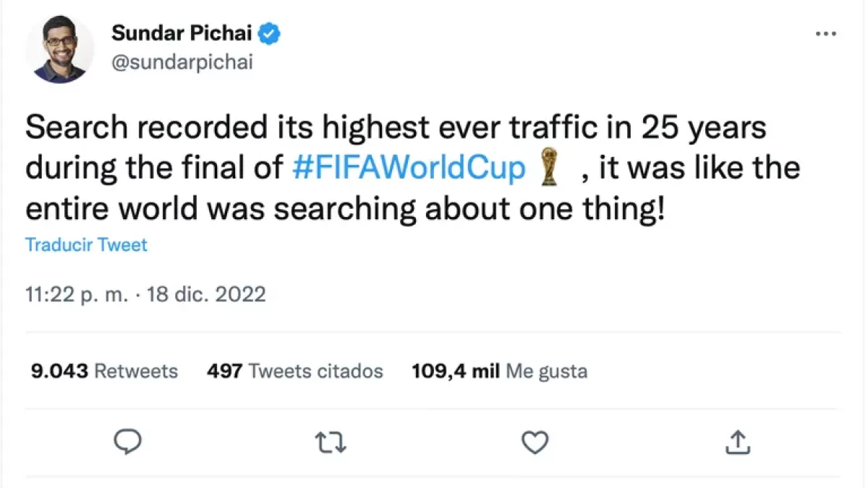The width and height of the screenshot is (868, 488).
Task: Toggle the like heart on
Action: tap(535, 442)
